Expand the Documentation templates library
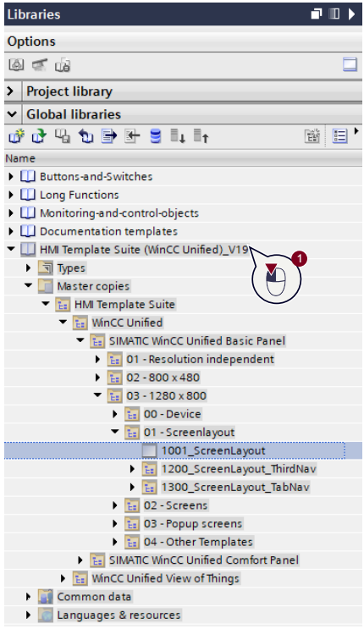Image resolution: width=364 pixels, height=629 pixels. [11, 231]
